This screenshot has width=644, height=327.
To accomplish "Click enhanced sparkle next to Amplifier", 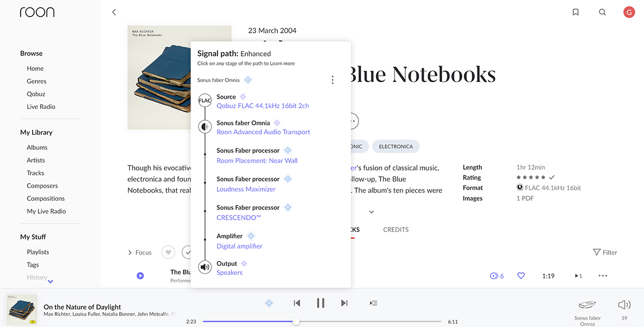I will pos(251,236).
